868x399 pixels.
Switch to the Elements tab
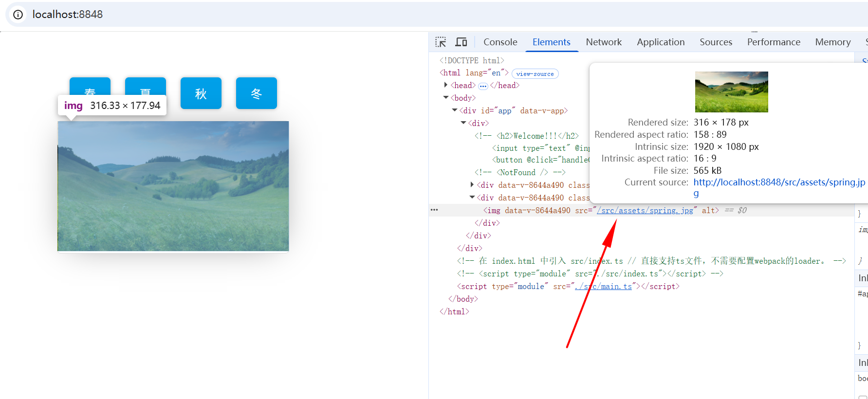[551, 42]
